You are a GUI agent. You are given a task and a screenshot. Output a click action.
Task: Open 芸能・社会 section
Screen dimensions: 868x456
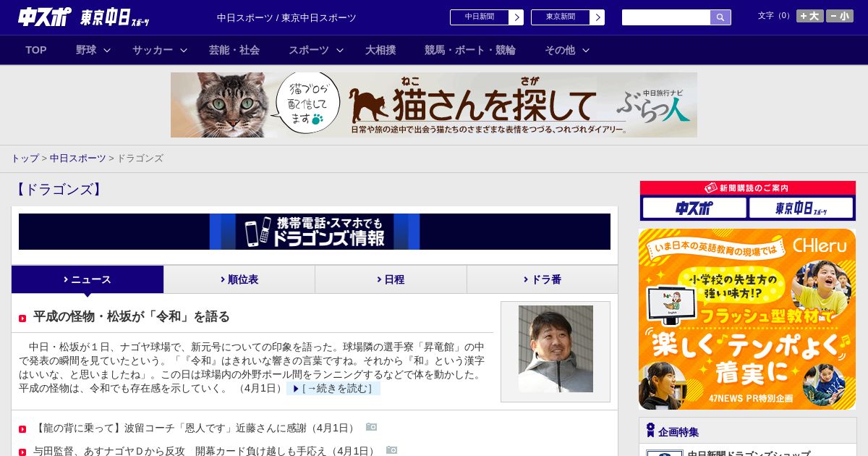click(x=234, y=50)
